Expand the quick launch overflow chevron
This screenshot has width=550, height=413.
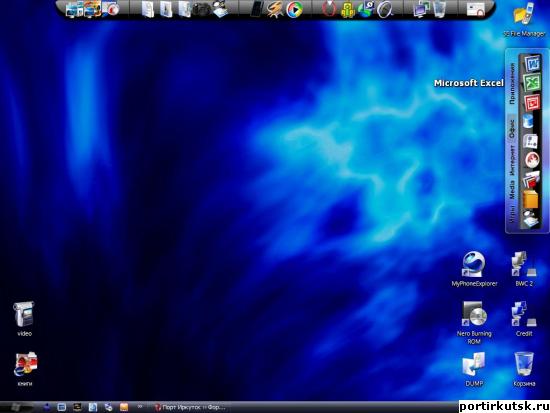140,407
